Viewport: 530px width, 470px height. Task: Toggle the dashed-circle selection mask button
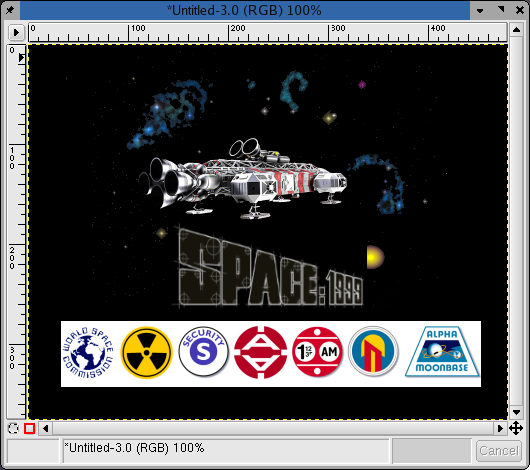[14, 429]
